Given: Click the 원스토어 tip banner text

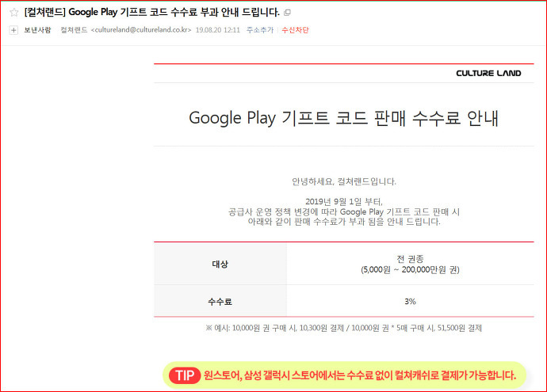Looking at the screenshot, I should click(x=360, y=375).
